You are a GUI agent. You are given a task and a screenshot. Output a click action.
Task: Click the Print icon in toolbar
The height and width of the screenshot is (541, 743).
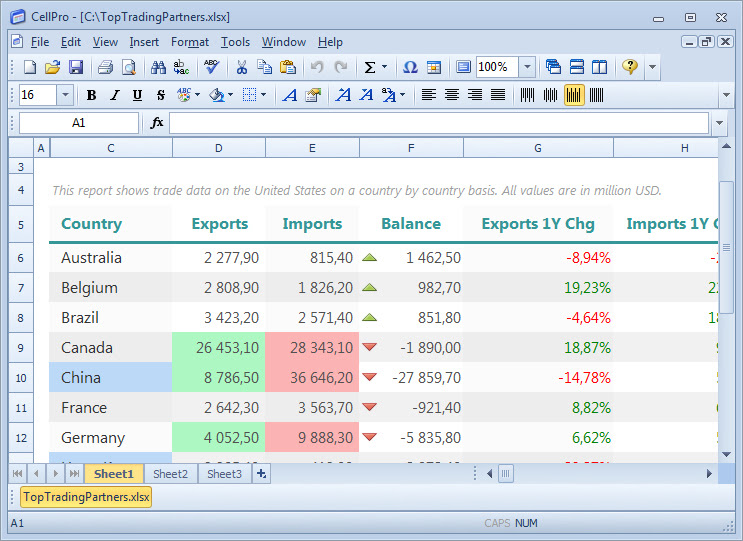point(105,67)
